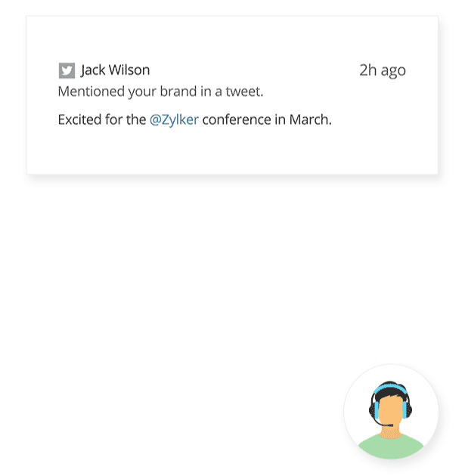Click the surname Wilson in the header
465x476 pixels.
[x=129, y=70]
